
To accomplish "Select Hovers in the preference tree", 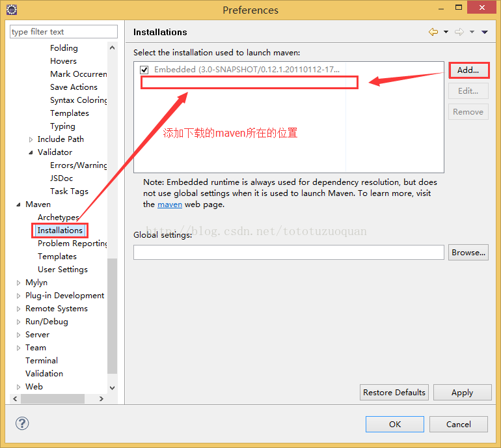I will [x=63, y=61].
